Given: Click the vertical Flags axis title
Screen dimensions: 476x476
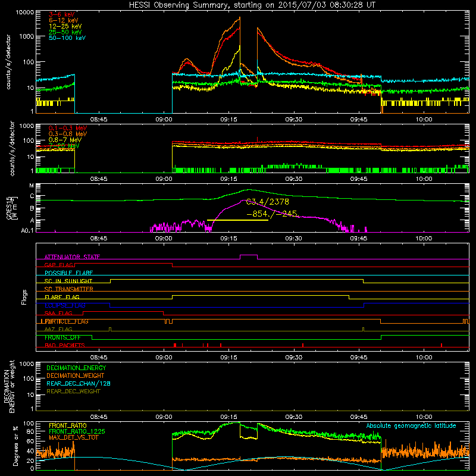Looking at the screenshot, I should coord(24,297).
